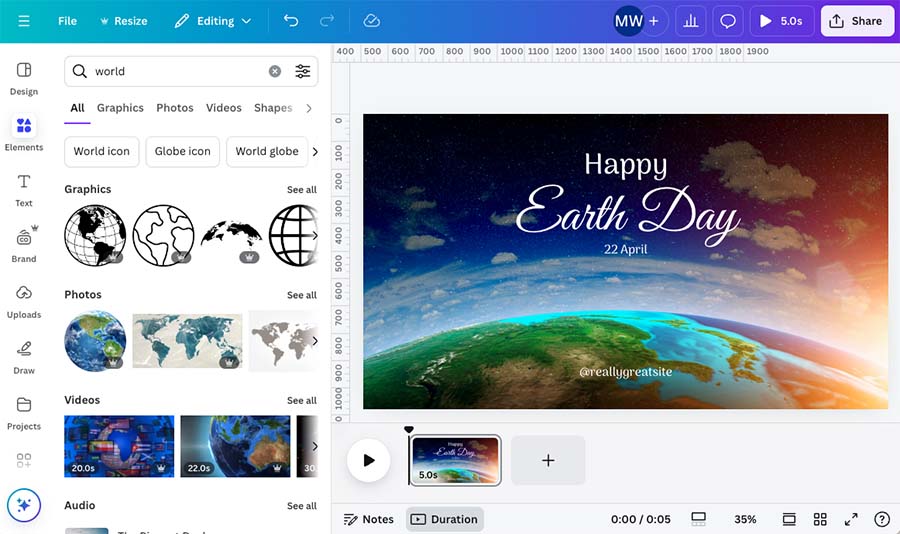Insert the 22.0s earth video

click(235, 446)
